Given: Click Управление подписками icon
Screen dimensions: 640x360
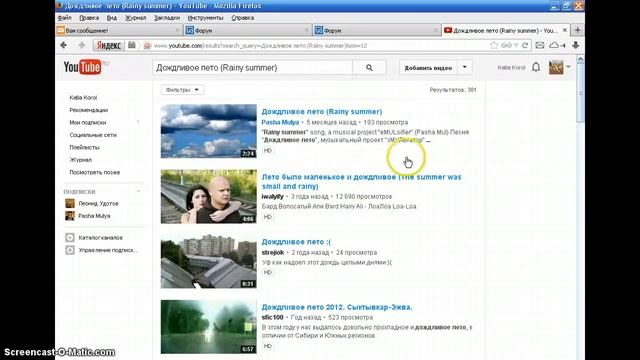Looking at the screenshot, I should 70,250.
